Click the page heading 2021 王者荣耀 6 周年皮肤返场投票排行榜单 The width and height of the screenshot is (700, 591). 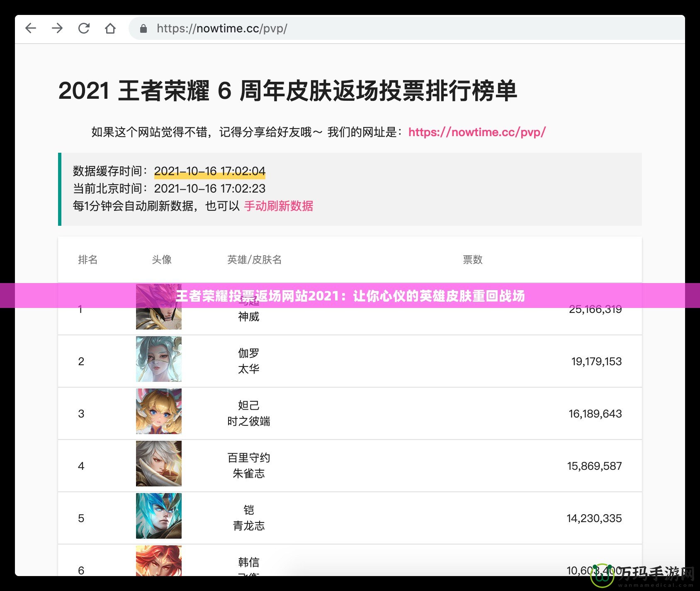click(288, 91)
